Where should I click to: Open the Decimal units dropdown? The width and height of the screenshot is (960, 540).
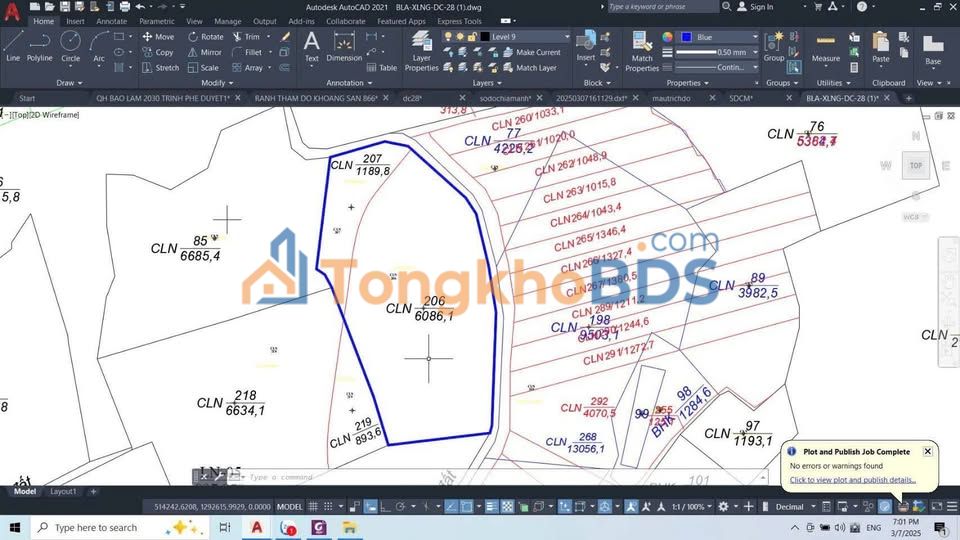point(794,506)
